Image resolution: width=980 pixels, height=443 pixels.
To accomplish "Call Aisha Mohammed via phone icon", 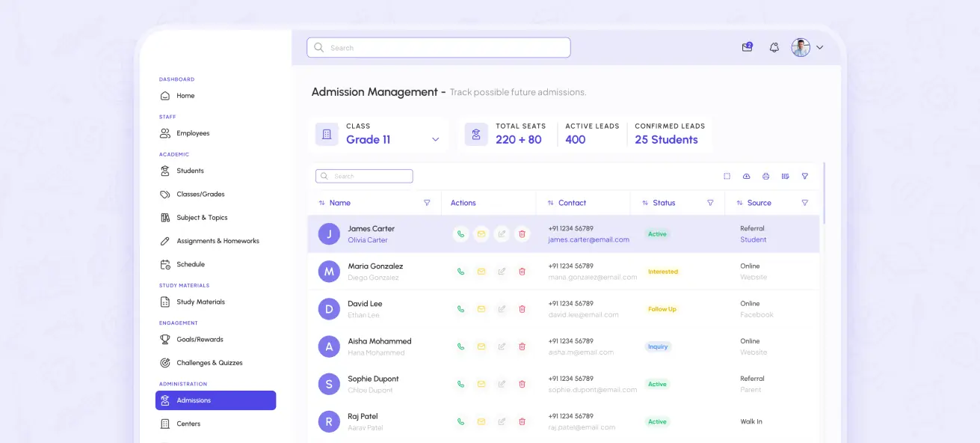I will tap(460, 346).
